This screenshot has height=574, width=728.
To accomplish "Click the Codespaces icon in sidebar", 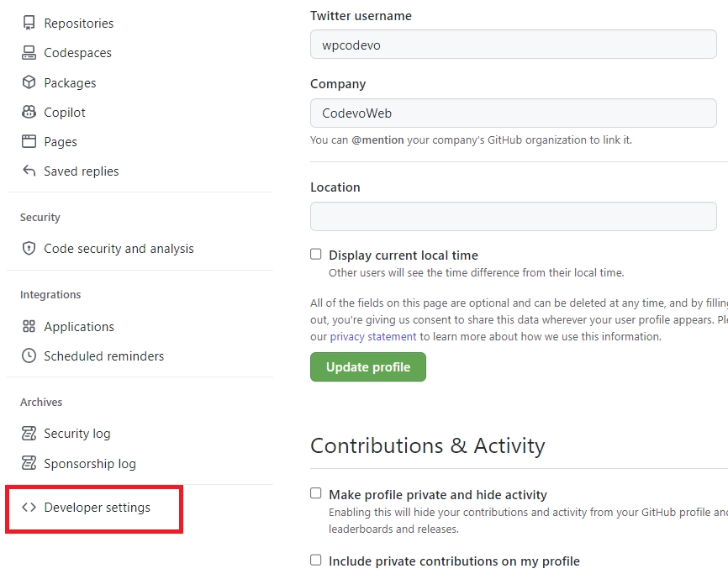I will pos(29,53).
